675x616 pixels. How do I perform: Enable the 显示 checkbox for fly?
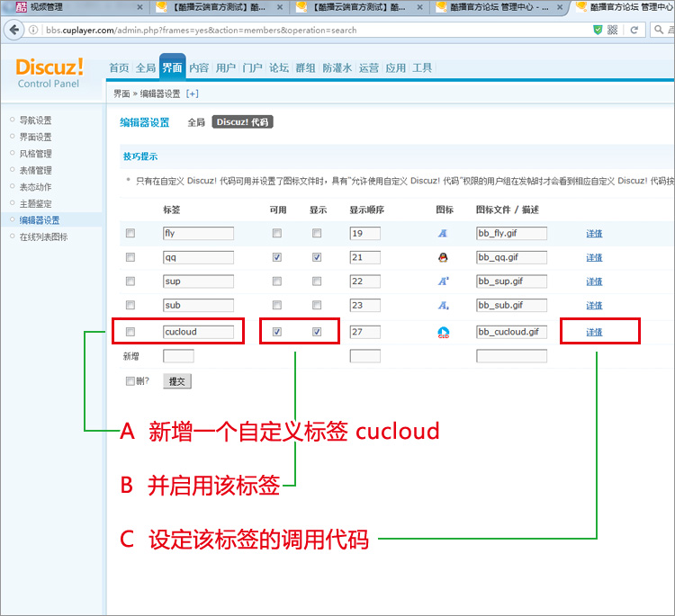(316, 233)
